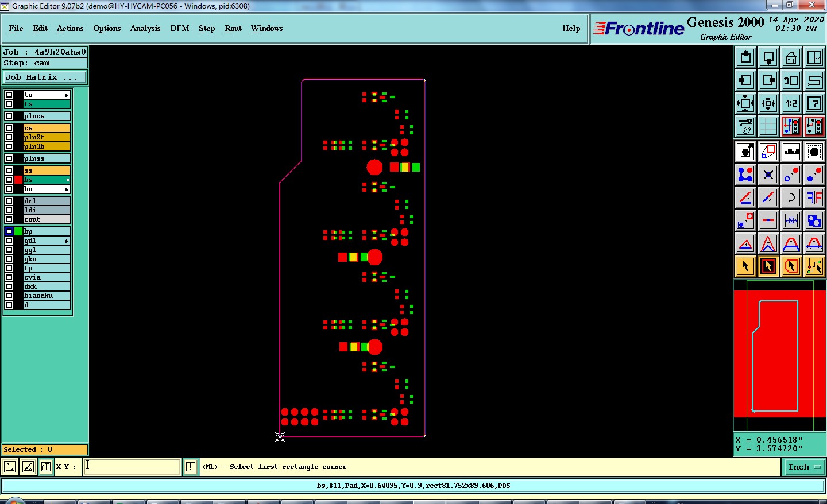Toggle checkbox for layer ts
This screenshot has width=827, height=504.
point(9,104)
